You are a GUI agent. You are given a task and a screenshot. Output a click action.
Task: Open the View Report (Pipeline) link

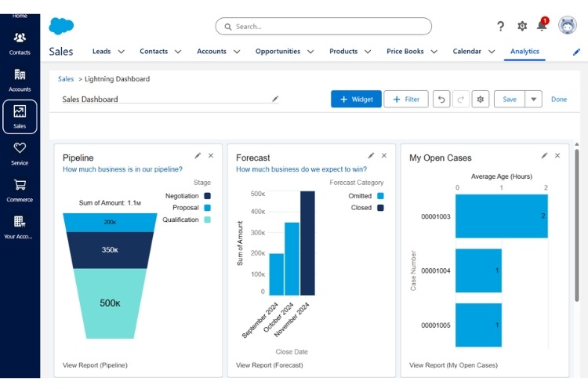[x=95, y=365]
